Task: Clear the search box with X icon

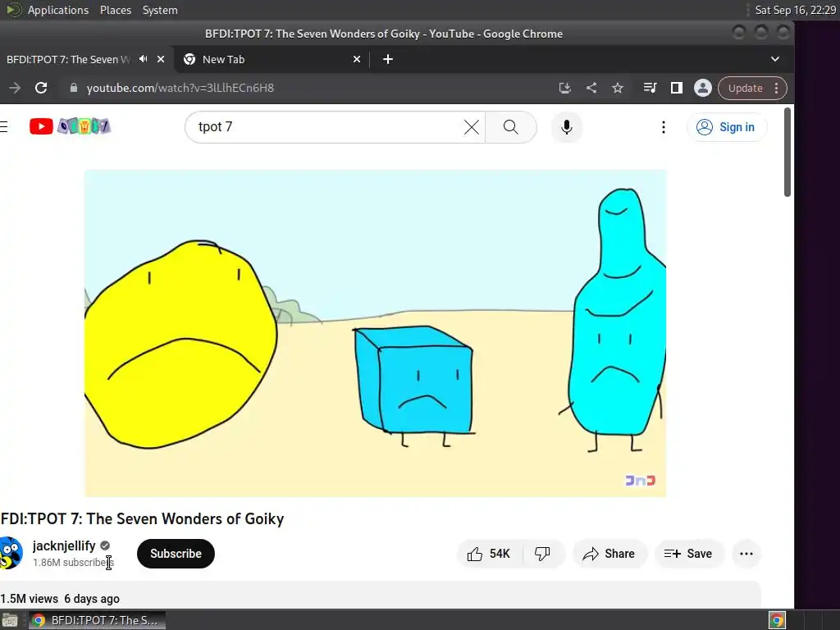Action: click(472, 127)
